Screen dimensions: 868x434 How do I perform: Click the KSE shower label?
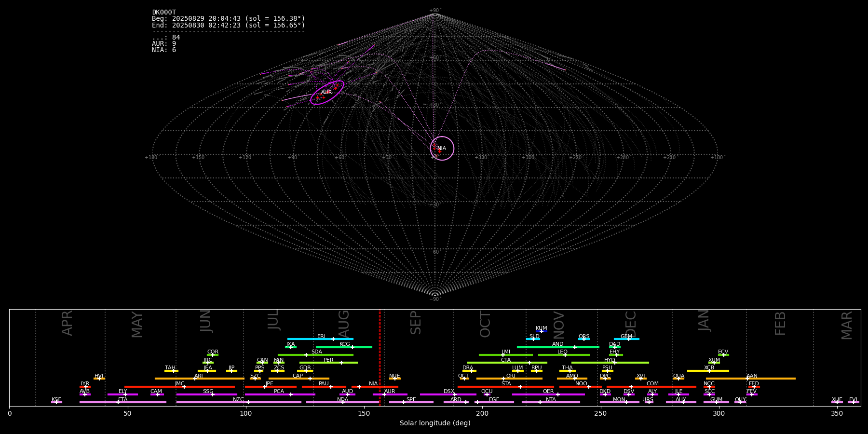56,400
